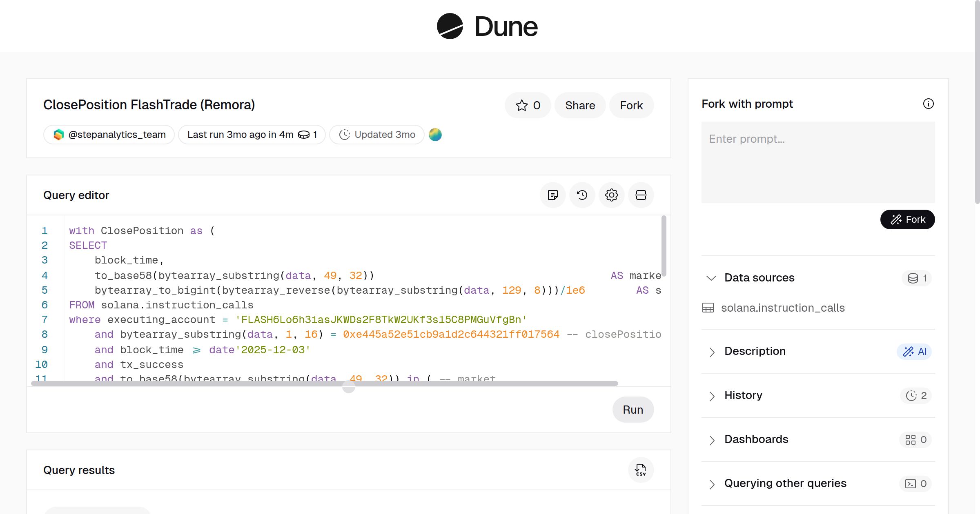The width and height of the screenshot is (980, 514).
Task: Click the format query note icon
Action: click(x=552, y=195)
